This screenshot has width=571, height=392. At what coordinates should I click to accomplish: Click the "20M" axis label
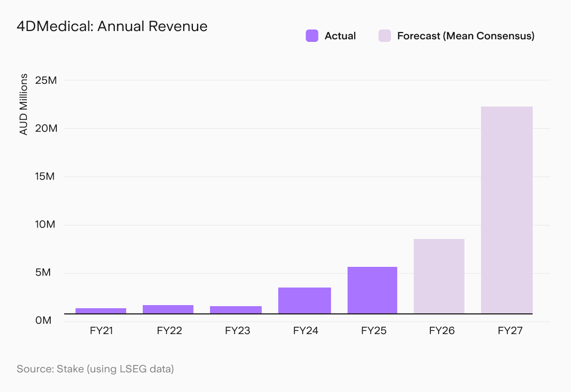click(46, 128)
